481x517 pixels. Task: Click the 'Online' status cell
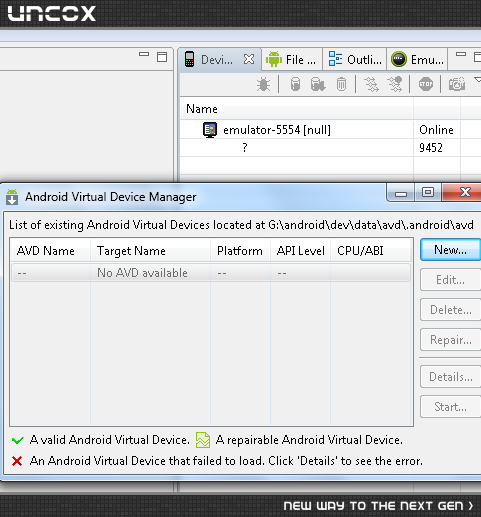point(436,130)
